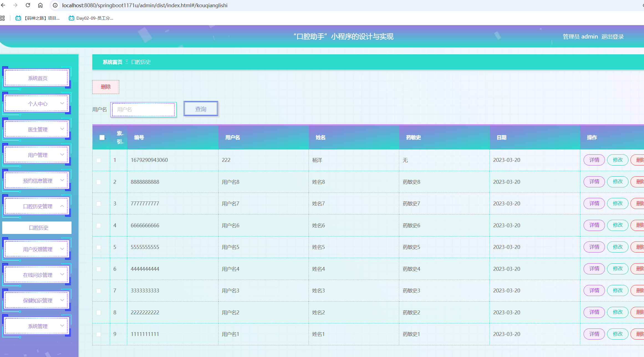Viewport: 644px width, 357px height.
Task: Toggle the select-all checkbox in table header
Action: 102,137
